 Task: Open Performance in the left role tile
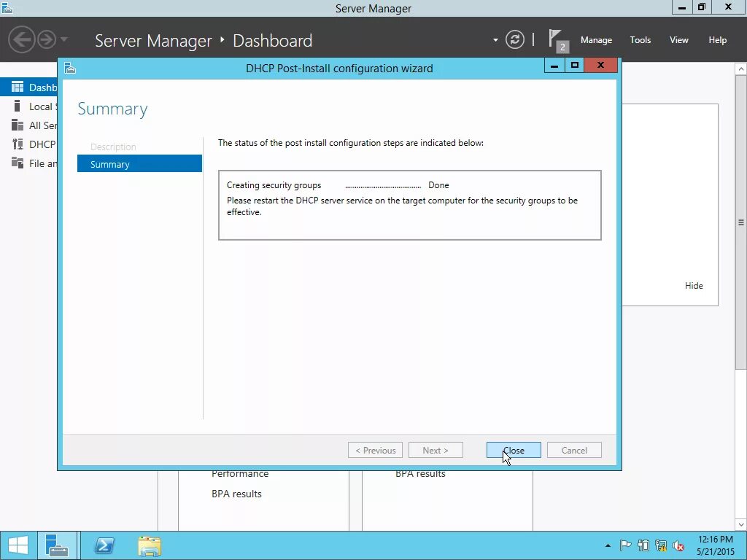point(240,474)
